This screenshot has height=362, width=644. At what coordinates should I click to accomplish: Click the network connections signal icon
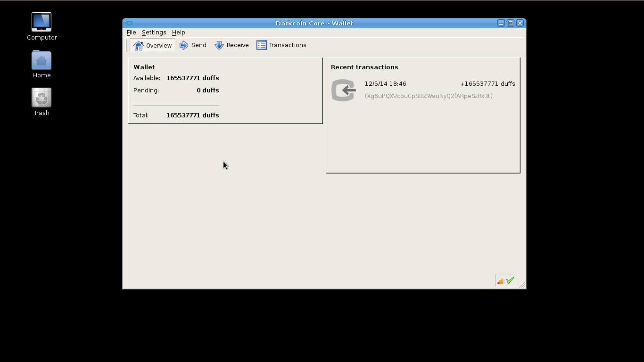pyautogui.click(x=501, y=281)
